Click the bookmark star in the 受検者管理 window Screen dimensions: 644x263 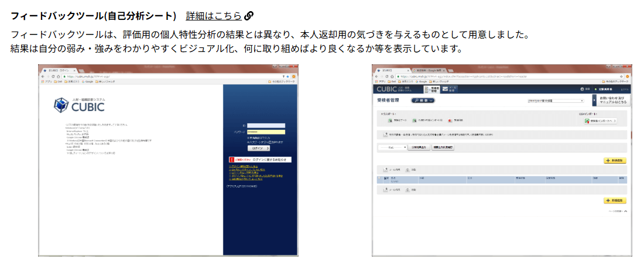[621, 77]
